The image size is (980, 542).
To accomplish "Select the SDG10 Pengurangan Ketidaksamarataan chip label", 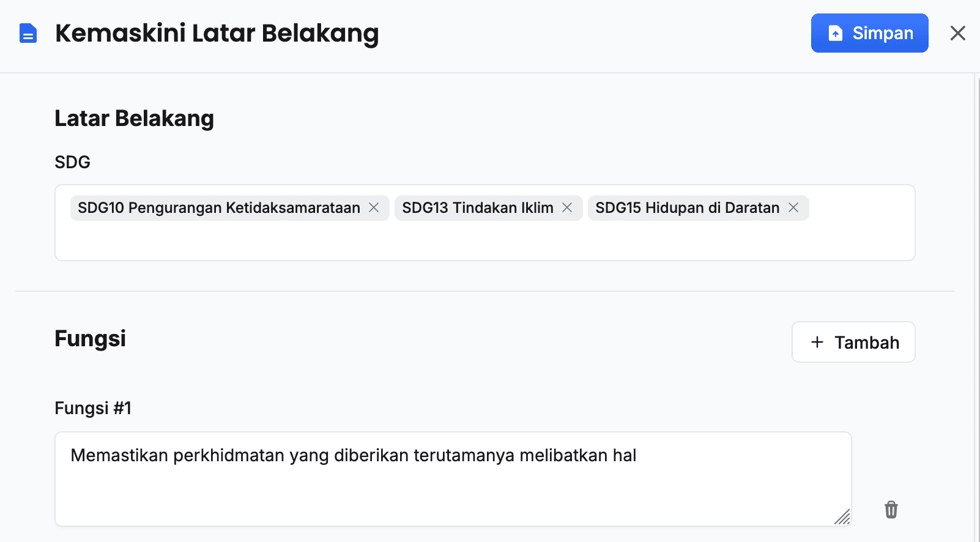I will click(219, 208).
